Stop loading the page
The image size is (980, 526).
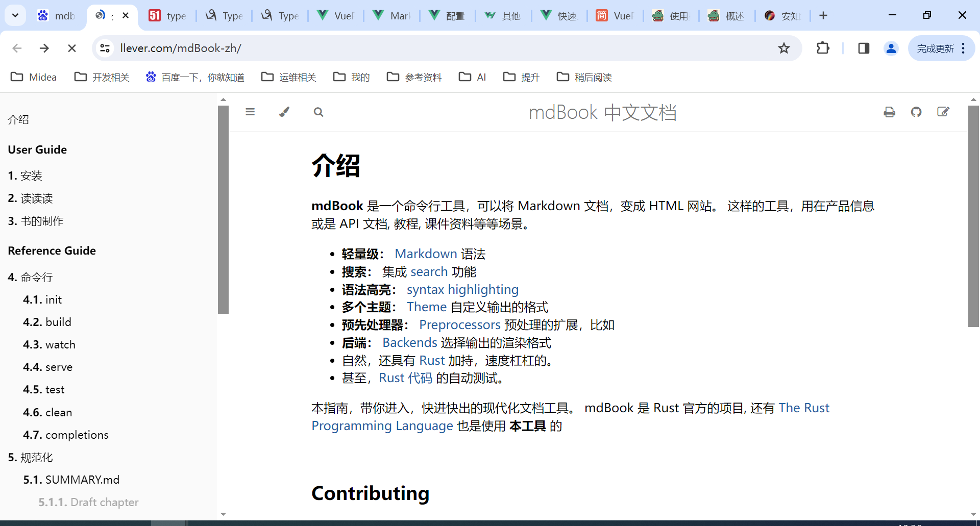pyautogui.click(x=72, y=48)
